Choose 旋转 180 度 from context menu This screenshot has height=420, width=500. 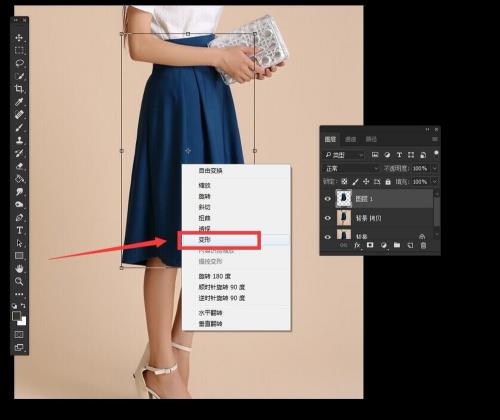[215, 276]
